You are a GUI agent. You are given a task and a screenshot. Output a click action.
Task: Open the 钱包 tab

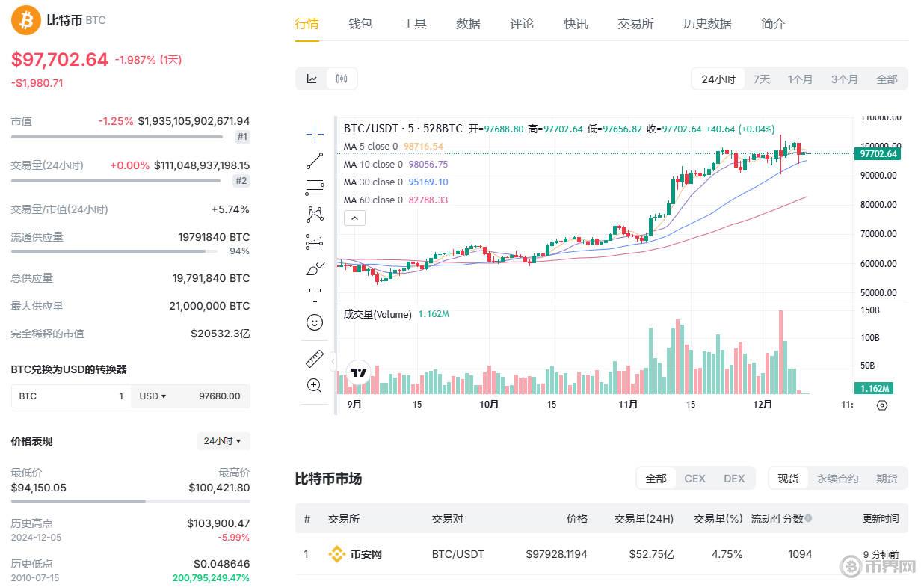coord(360,24)
